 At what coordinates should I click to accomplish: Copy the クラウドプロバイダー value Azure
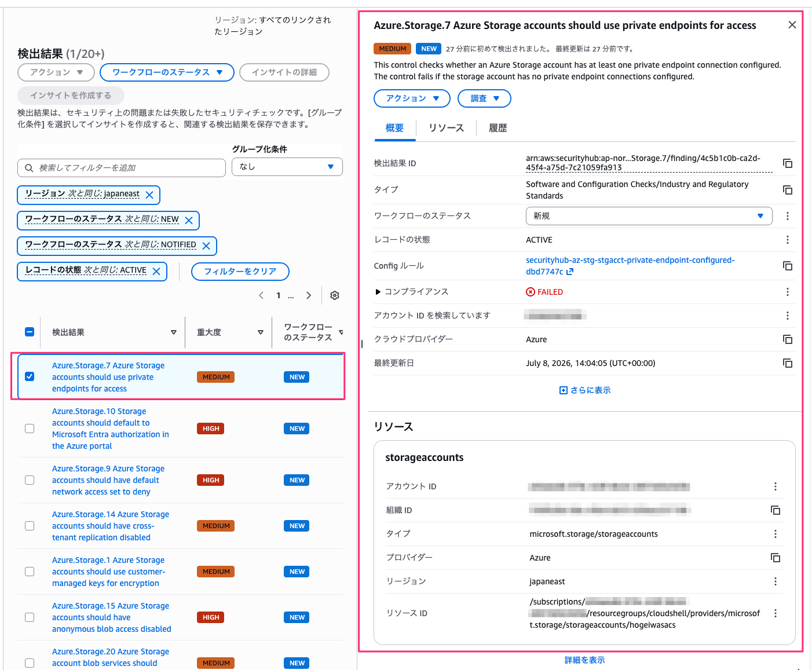click(788, 339)
